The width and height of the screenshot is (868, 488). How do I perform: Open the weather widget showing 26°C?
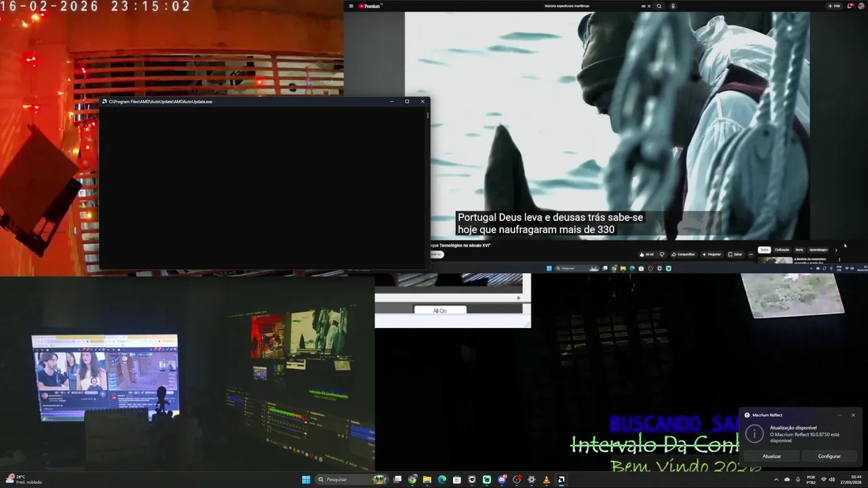(24, 479)
